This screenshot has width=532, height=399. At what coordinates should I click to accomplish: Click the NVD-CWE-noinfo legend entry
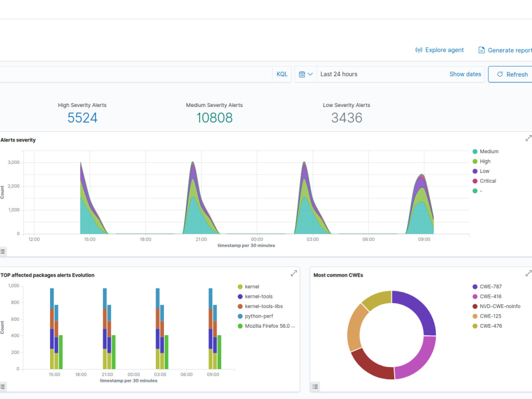click(496, 306)
